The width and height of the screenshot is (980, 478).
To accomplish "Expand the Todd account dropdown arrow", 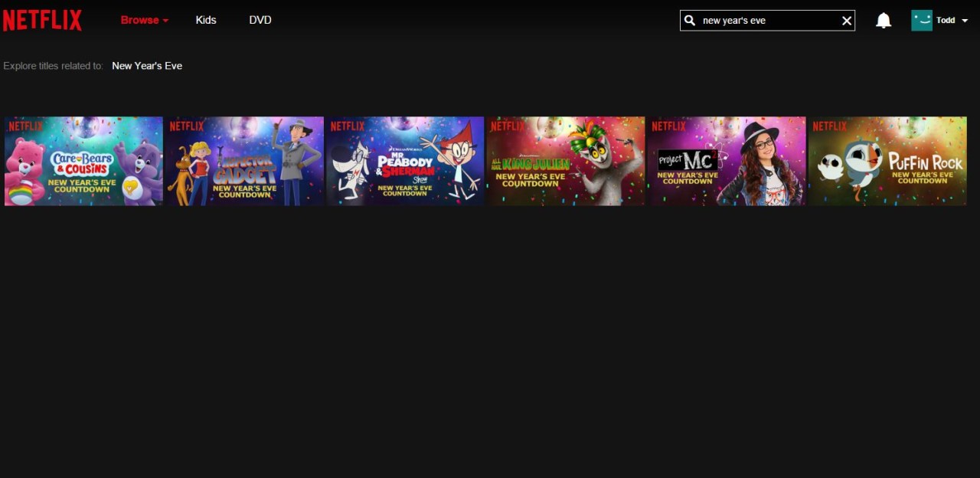I will pyautogui.click(x=965, y=21).
